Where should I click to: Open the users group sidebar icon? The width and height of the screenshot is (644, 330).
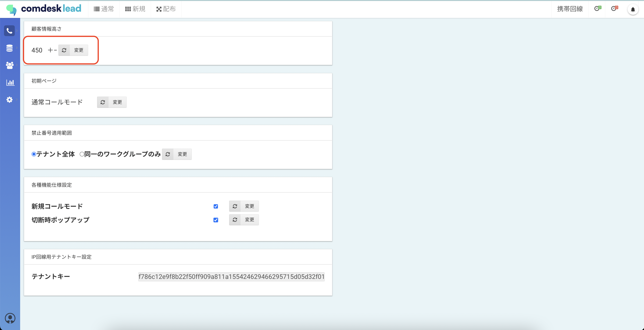coord(9,65)
